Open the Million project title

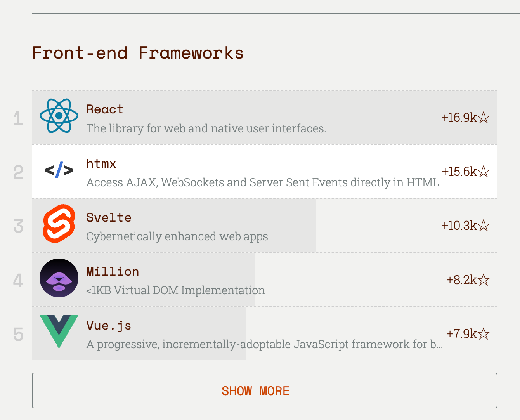coord(113,271)
